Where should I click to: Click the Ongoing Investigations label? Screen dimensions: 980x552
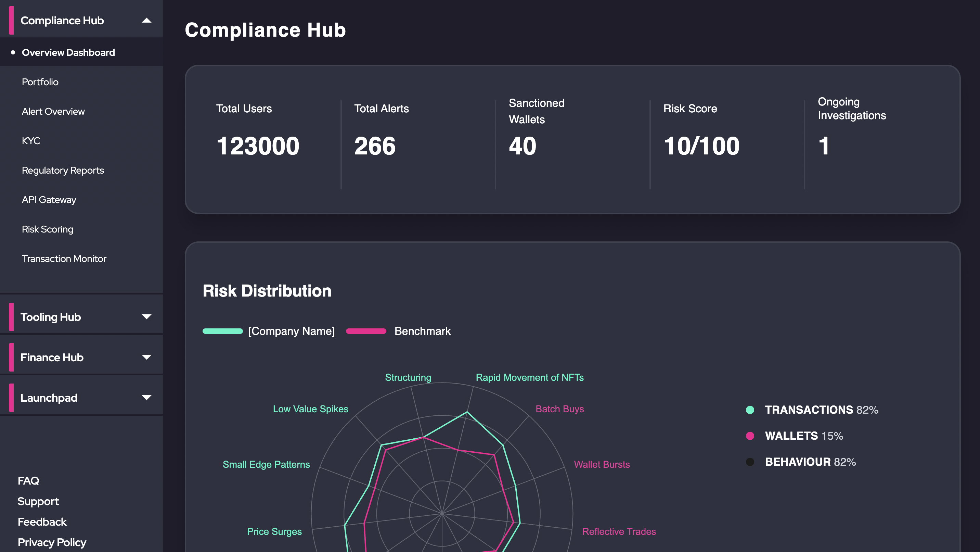(852, 109)
